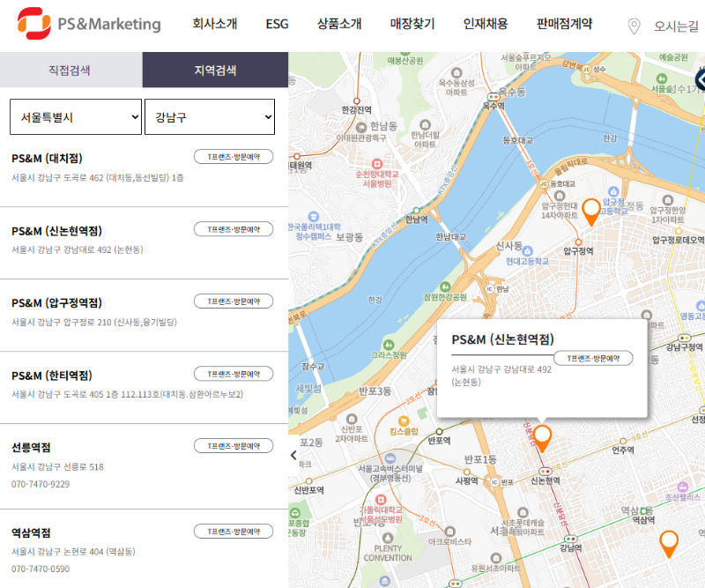
Task: Open the 오시는길 link
Action: pyautogui.click(x=676, y=26)
